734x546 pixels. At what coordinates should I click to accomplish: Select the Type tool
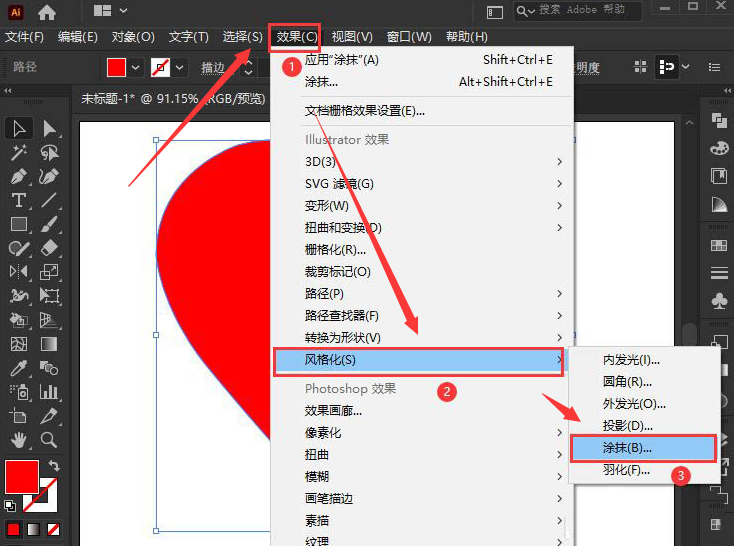19,200
